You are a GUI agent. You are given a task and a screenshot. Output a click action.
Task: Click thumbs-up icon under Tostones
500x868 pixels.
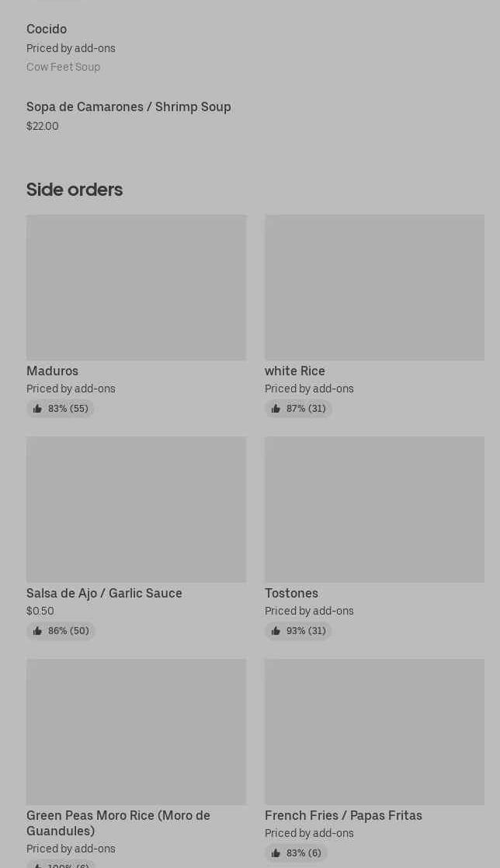276,631
